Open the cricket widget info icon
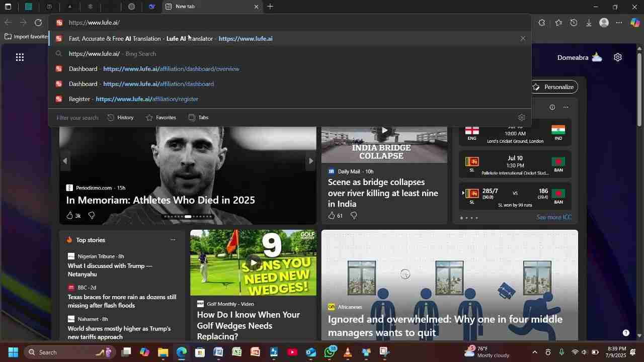 tap(552, 107)
